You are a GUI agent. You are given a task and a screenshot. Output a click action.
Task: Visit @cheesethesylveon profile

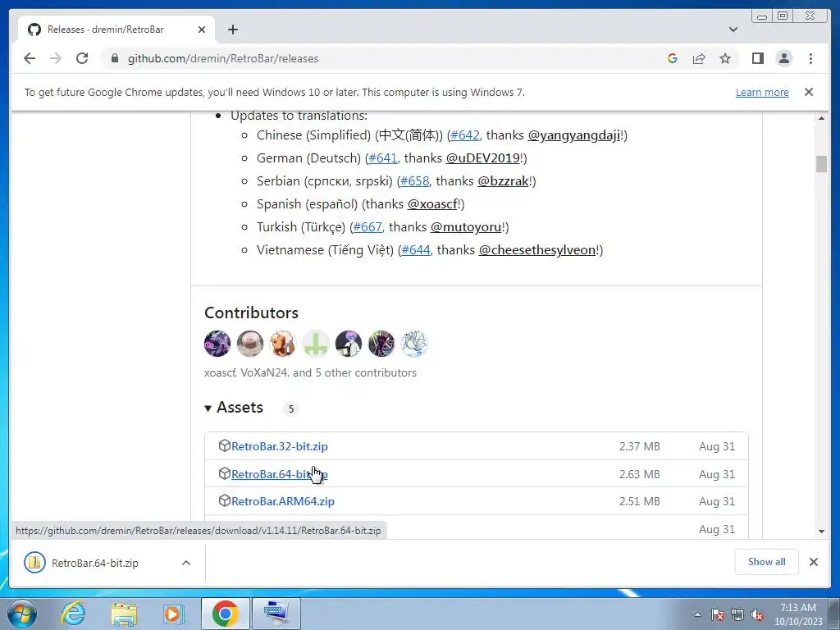click(537, 250)
